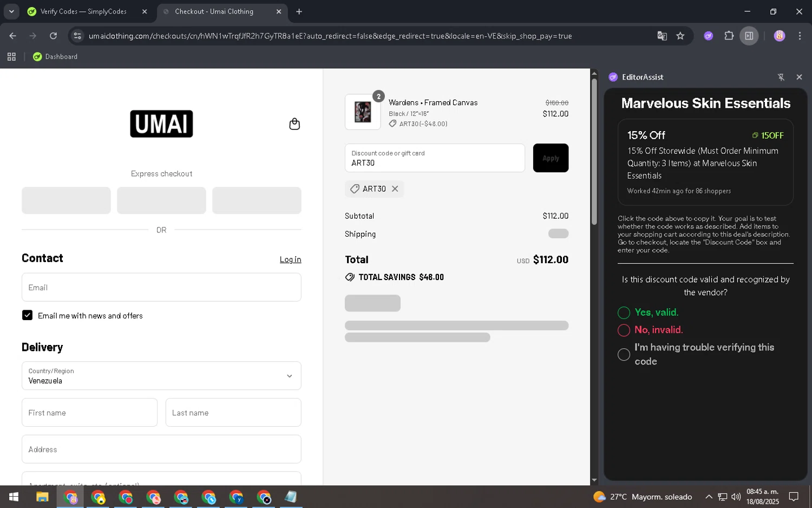Viewport: 812px width, 508px height.
Task: Click the address bar URL
Action: [x=330, y=36]
